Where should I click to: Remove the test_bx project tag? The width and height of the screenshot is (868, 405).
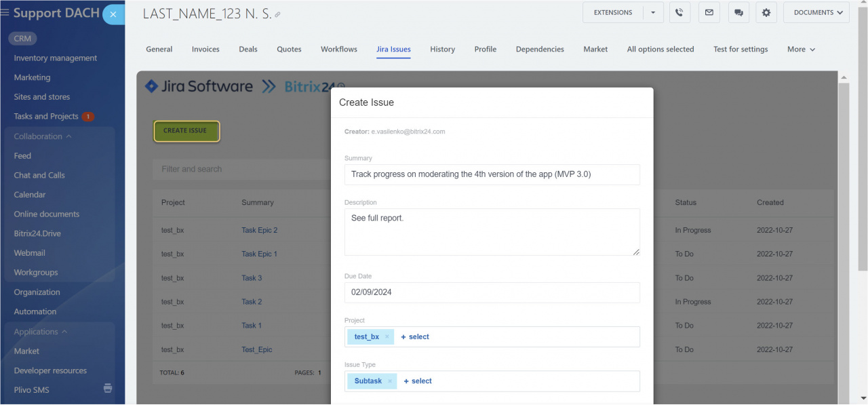click(x=387, y=336)
